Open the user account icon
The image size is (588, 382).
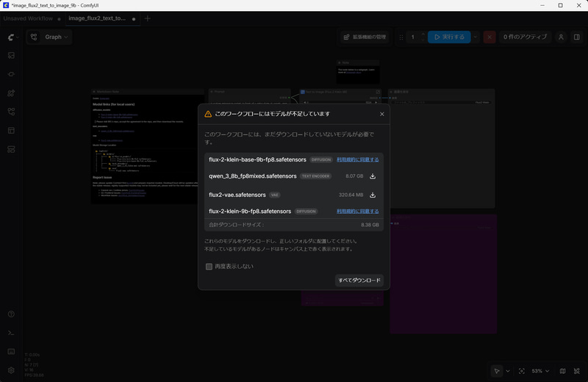click(561, 37)
